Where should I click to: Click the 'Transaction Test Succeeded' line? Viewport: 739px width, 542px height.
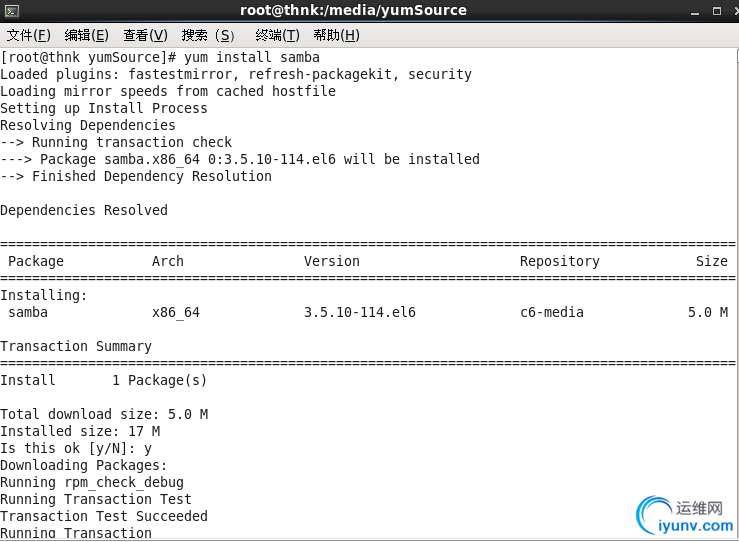pyautogui.click(x=104, y=516)
